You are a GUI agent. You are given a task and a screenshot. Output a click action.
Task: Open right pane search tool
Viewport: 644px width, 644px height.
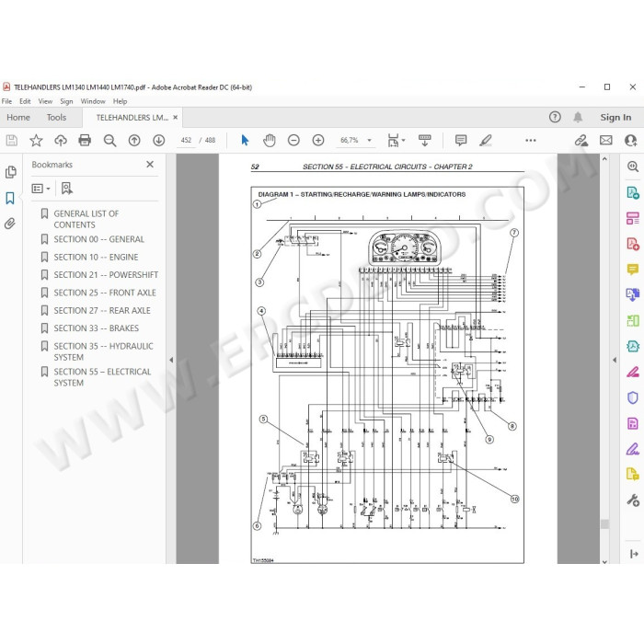[633, 167]
